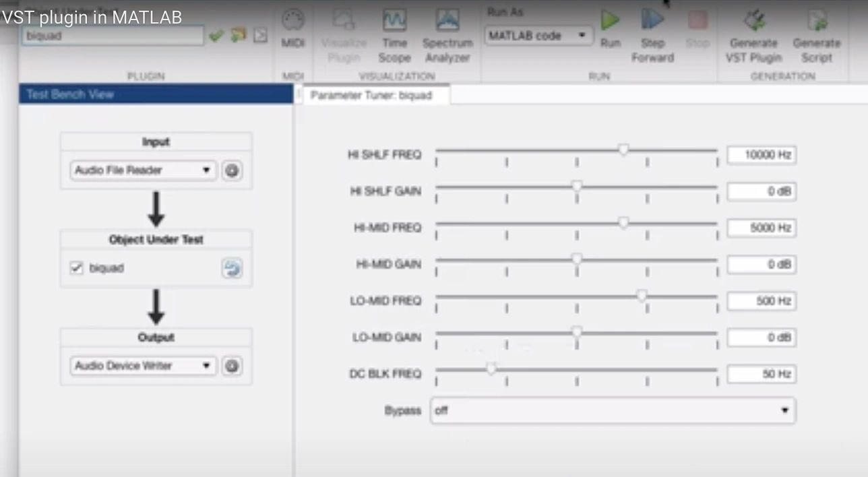Image resolution: width=868 pixels, height=477 pixels.
Task: Open the options icon beside Audio File Reader
Action: tap(232, 170)
